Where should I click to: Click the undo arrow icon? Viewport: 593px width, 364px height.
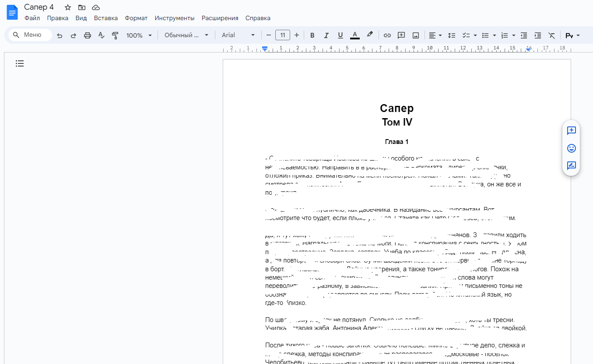click(60, 35)
